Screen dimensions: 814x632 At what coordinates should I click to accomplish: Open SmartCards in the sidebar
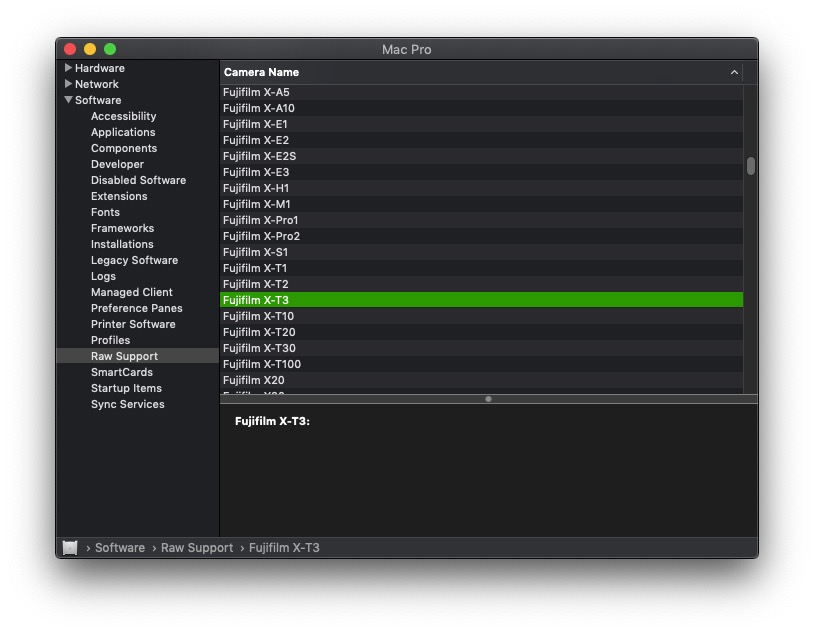pyautogui.click(x=122, y=372)
